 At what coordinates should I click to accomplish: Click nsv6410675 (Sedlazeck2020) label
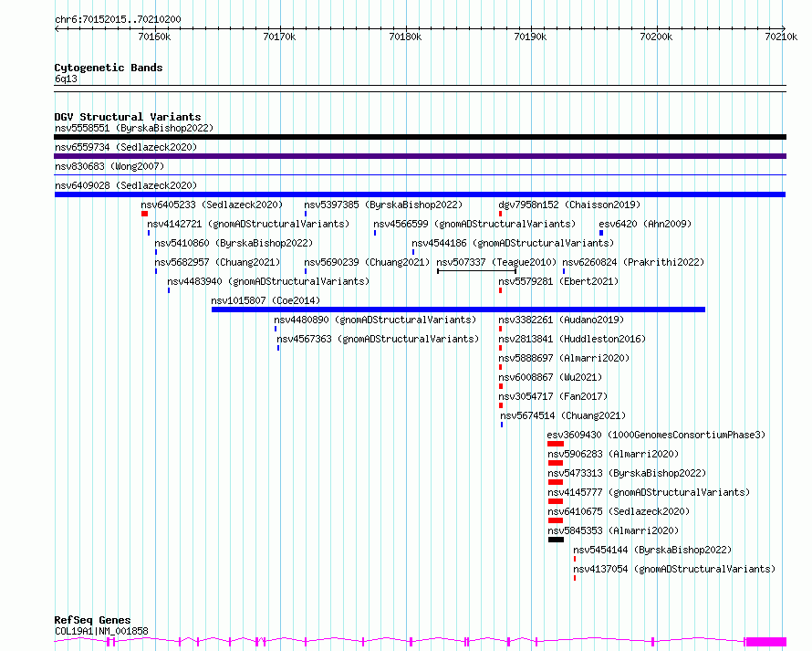coord(619,511)
